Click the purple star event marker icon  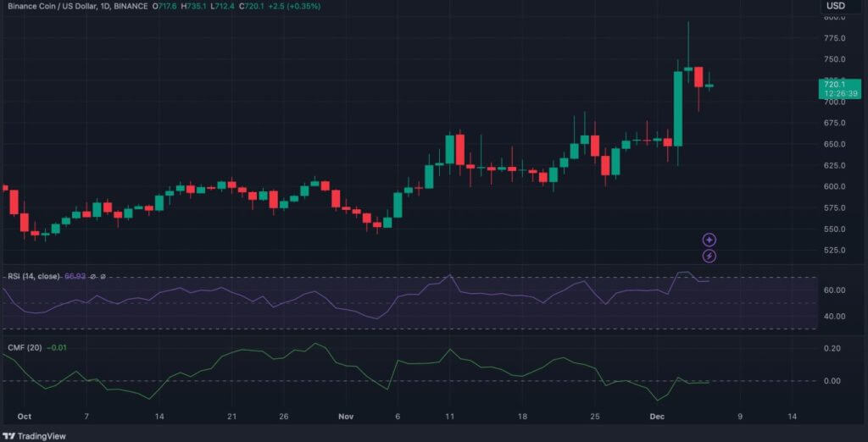(x=709, y=240)
